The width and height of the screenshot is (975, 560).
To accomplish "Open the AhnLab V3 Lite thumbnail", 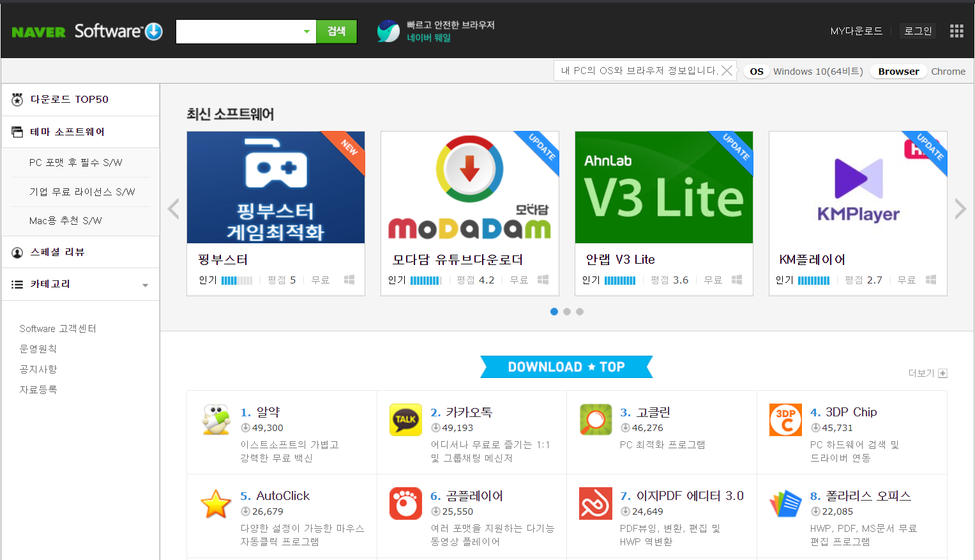I will tap(664, 187).
